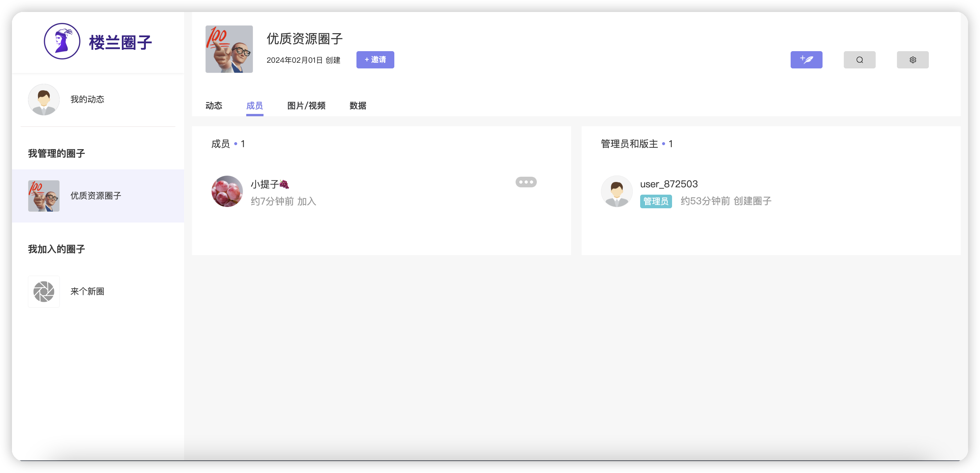This screenshot has height=473, width=980.
Task: Select the 成员 tab
Action: (x=254, y=106)
